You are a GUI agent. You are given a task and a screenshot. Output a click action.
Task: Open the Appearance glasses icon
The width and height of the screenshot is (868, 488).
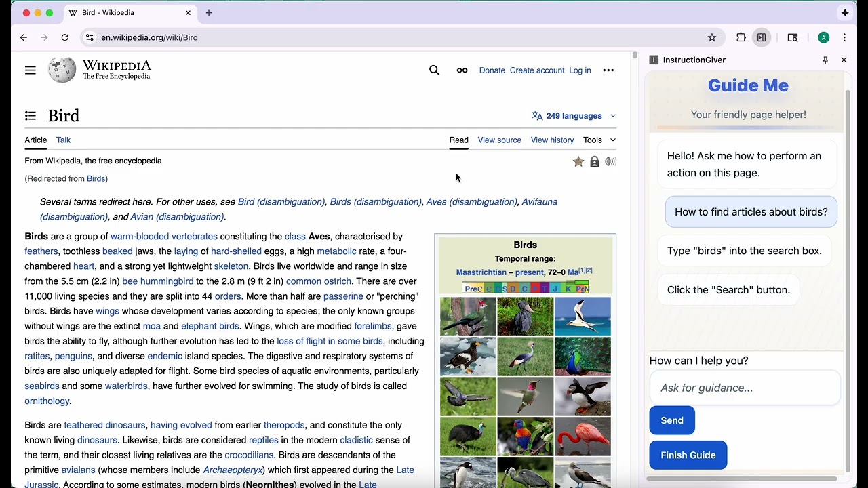[462, 70]
